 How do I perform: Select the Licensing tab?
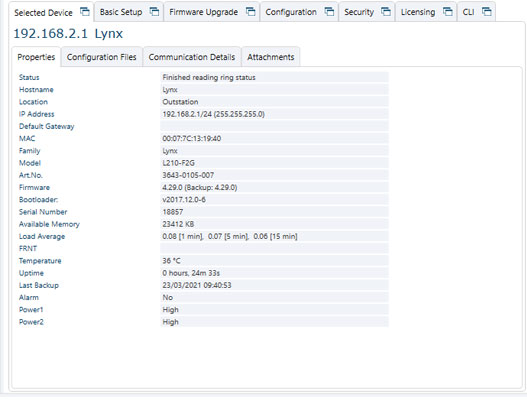pos(418,12)
